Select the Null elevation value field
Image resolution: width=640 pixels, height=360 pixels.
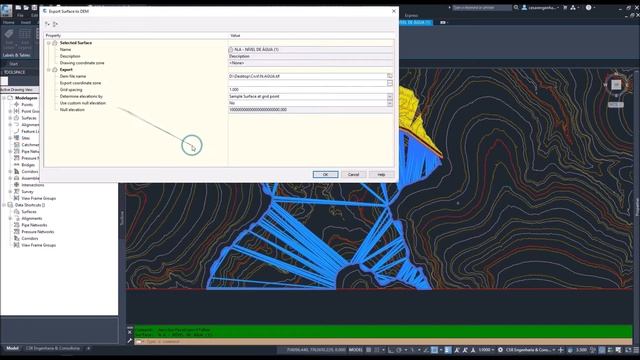click(310, 110)
